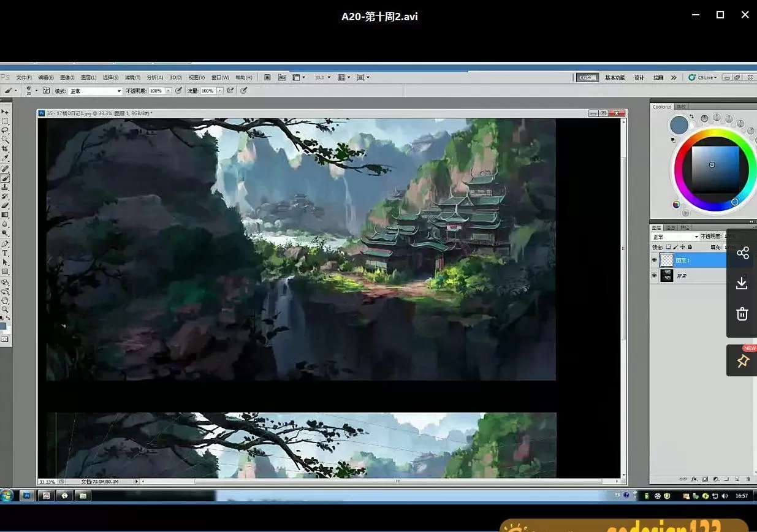Image resolution: width=757 pixels, height=532 pixels.
Task: Open the 滤镜(T) menu
Action: (132, 78)
